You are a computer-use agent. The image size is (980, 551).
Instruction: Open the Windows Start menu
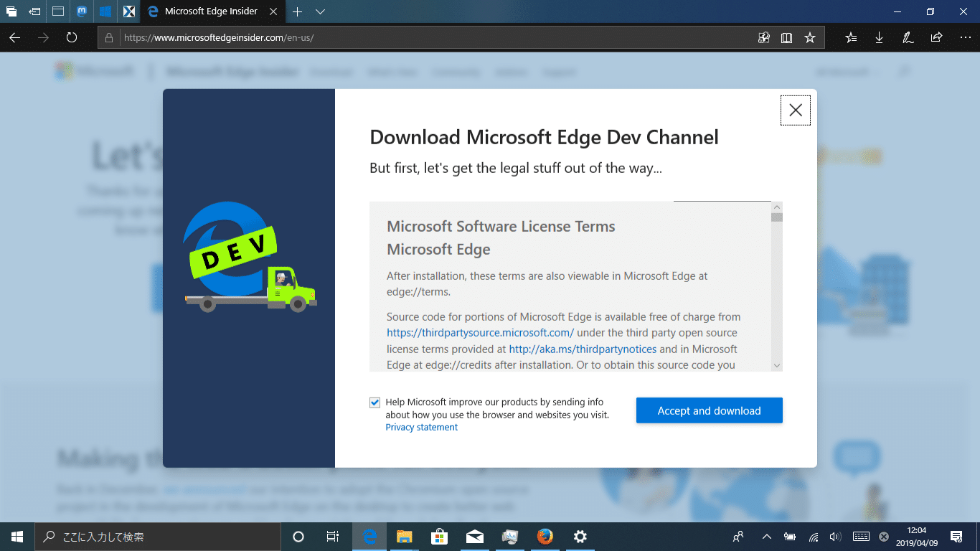17,537
